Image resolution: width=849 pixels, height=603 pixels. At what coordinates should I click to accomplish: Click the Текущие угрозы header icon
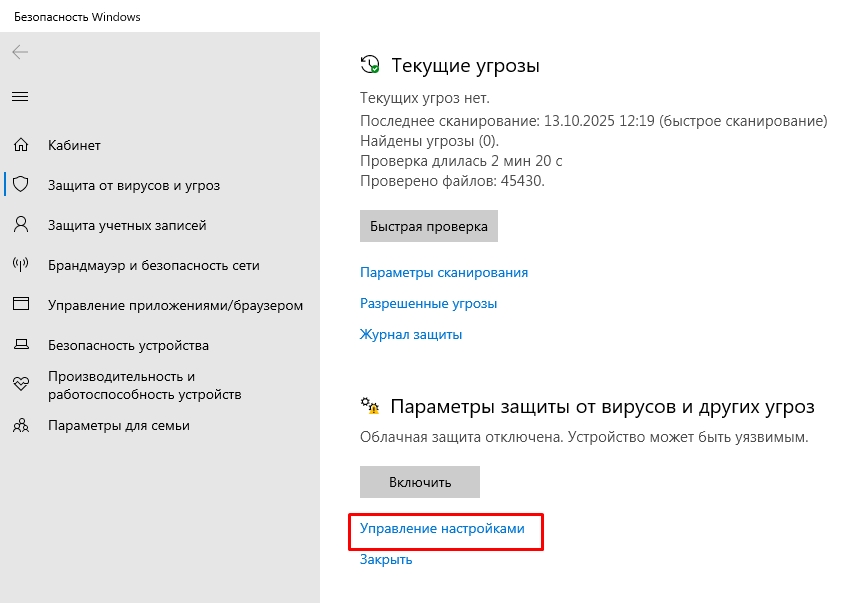[x=370, y=66]
